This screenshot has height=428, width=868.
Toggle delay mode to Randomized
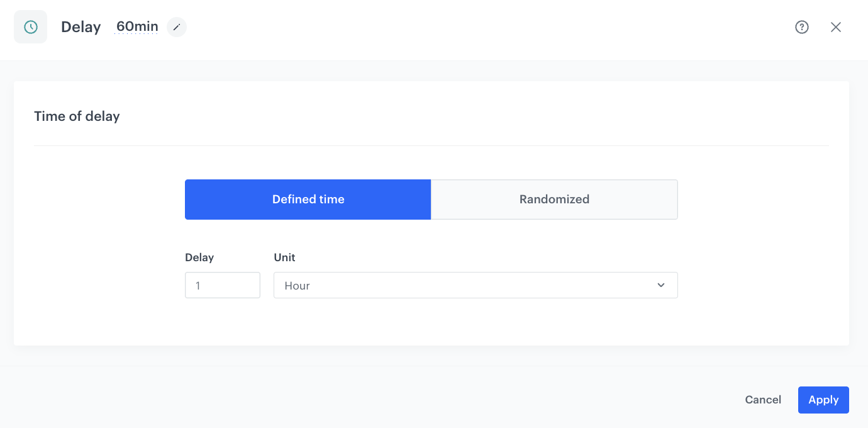coord(554,199)
